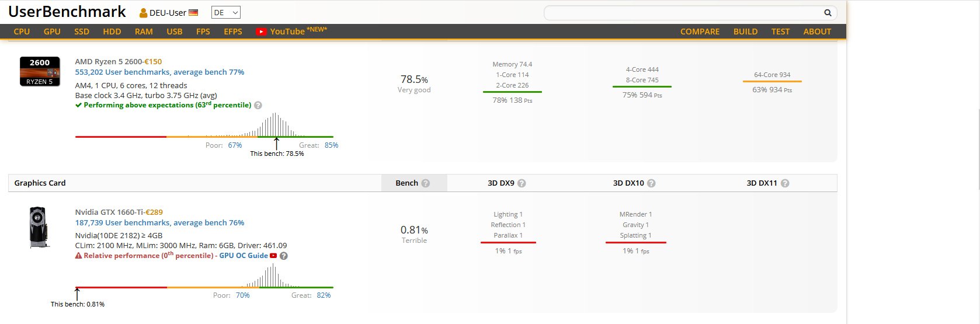This screenshot has height=324, width=980.
Task: Click the GTX bench distribution histogram
Action: [x=204, y=276]
